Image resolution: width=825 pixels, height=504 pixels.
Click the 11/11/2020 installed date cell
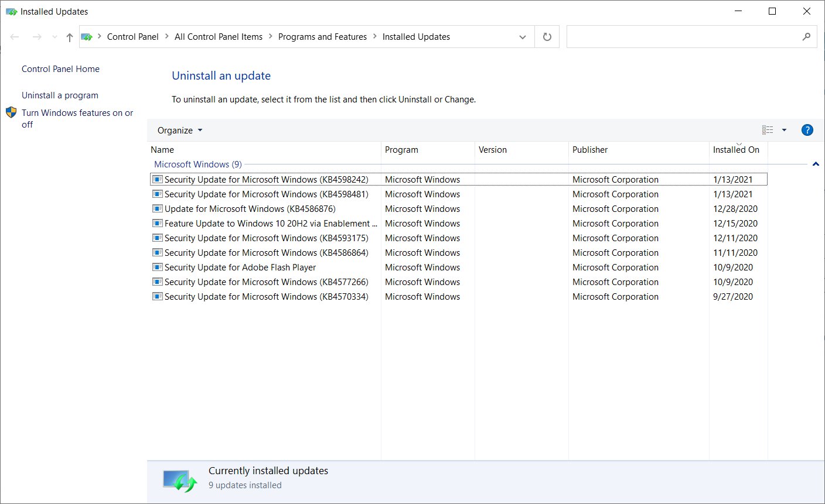[735, 253]
